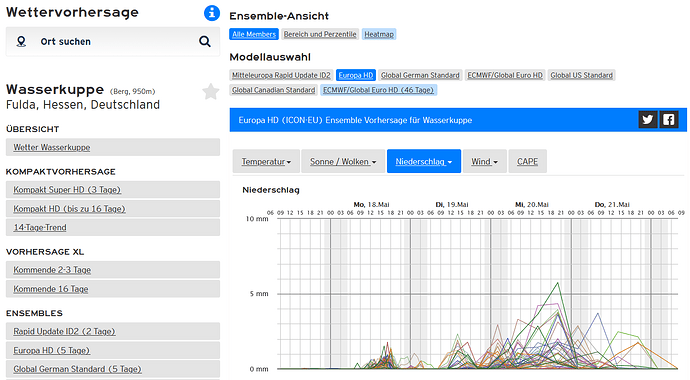Open Kompakt HD (bis zu 16 Tage)

(x=113, y=209)
